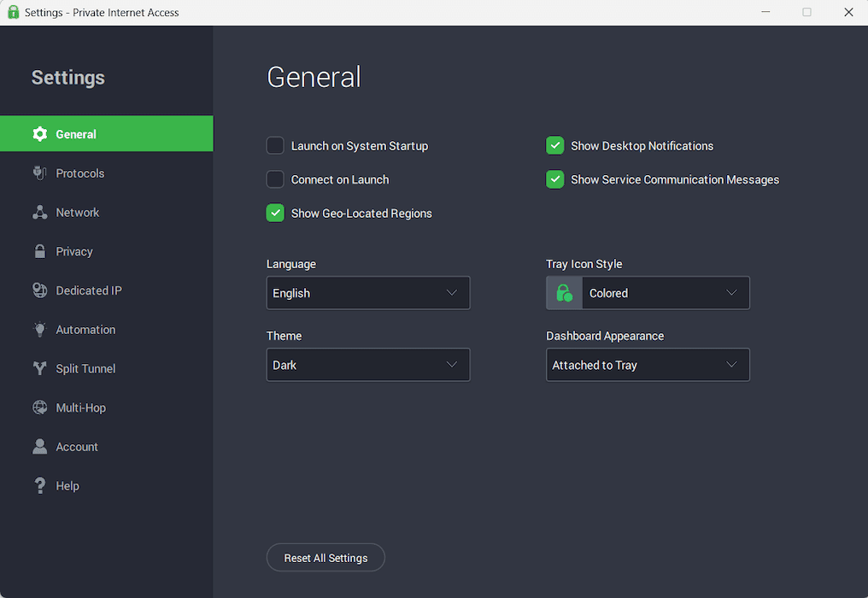
Task: Open Multi-Hop settings via its globe icon
Action: 40,407
